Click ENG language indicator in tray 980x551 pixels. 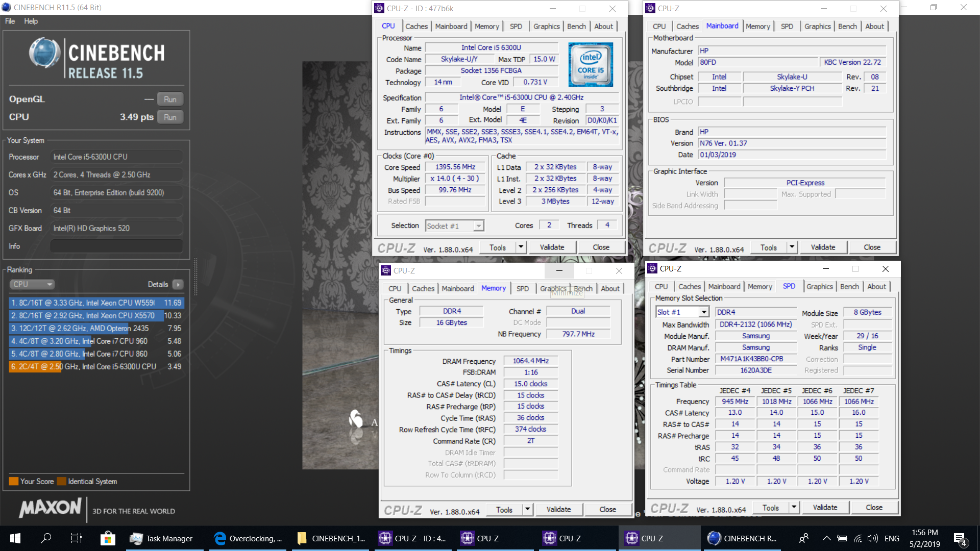[x=892, y=538]
